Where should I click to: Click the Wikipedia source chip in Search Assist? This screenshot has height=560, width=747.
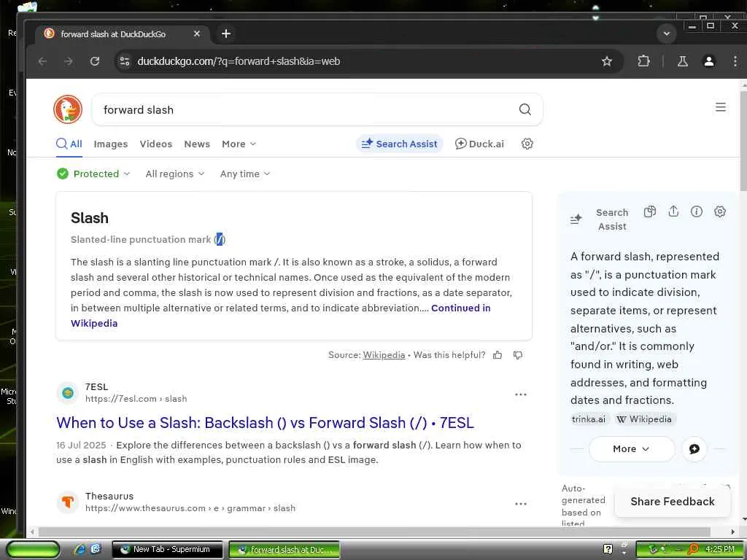643,419
